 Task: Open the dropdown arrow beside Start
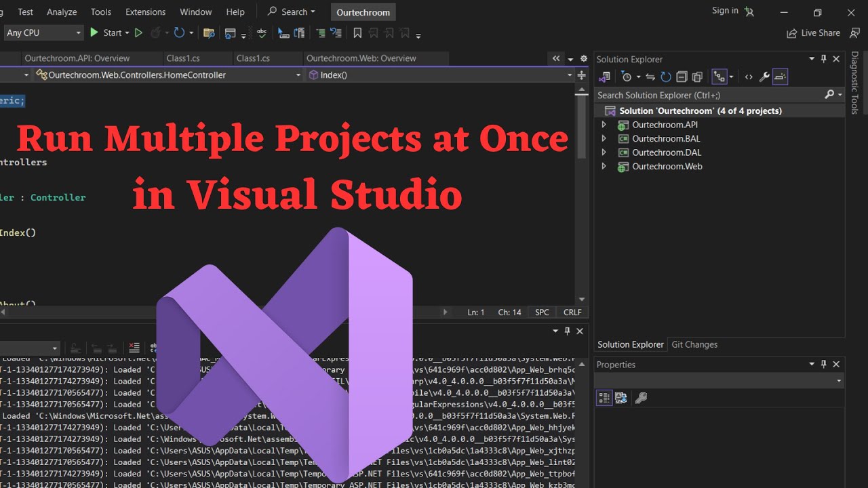click(x=127, y=33)
